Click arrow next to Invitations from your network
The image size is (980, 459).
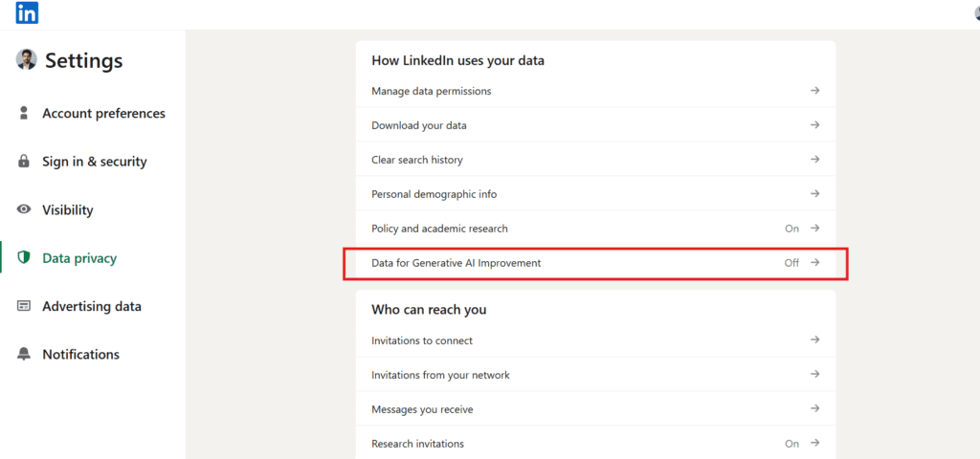point(814,374)
